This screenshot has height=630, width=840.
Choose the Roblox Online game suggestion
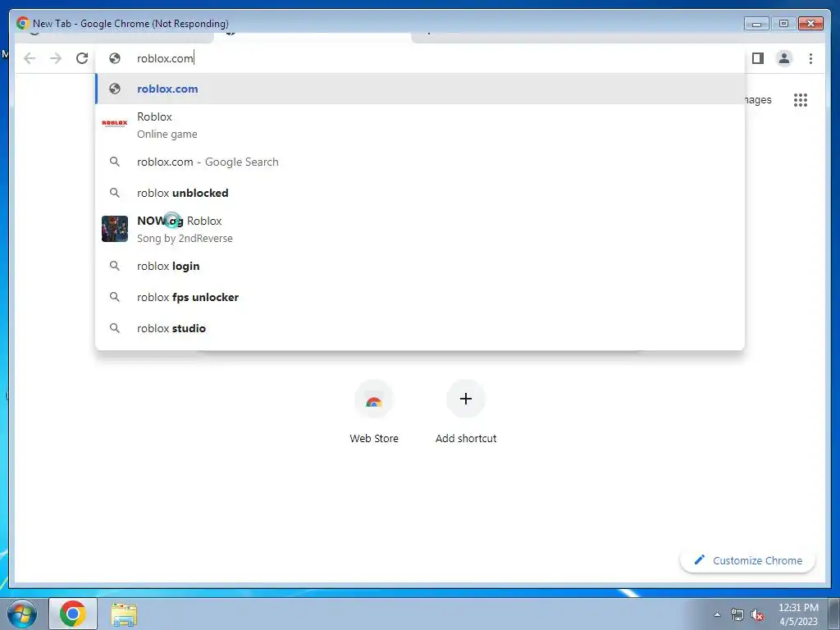click(421, 125)
